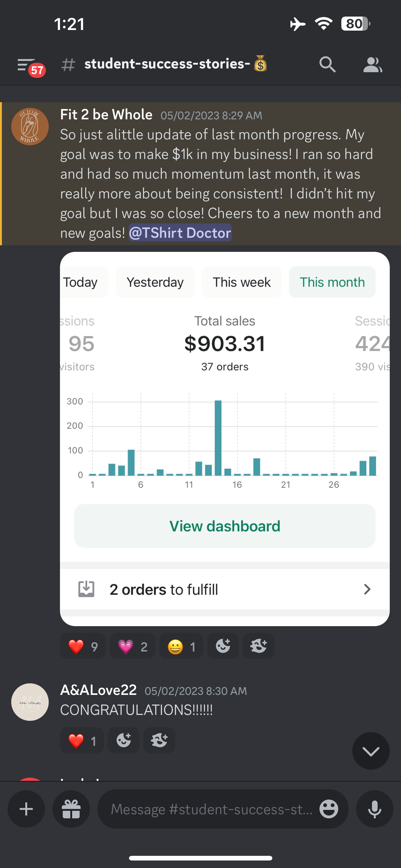The image size is (401, 868).
Task: Open the channel list hamburger menu
Action: tap(27, 65)
